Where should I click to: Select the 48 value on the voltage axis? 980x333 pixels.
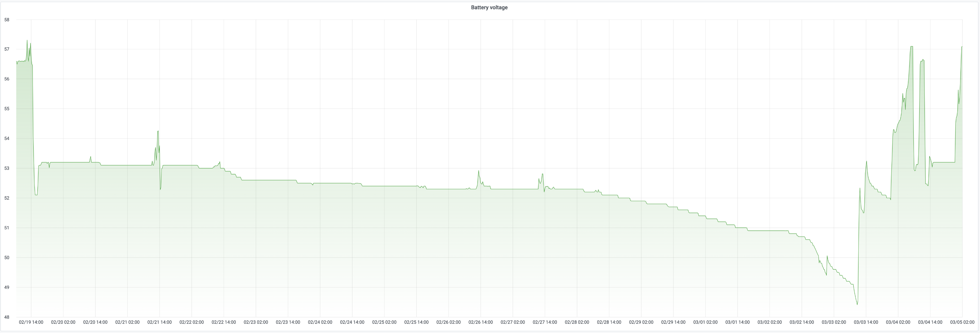point(7,317)
